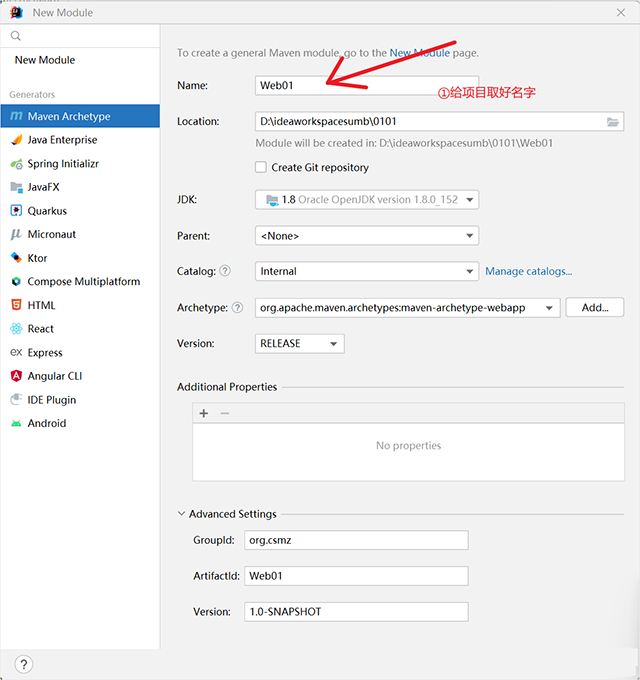Click the Add... archetype button

pyautogui.click(x=594, y=308)
